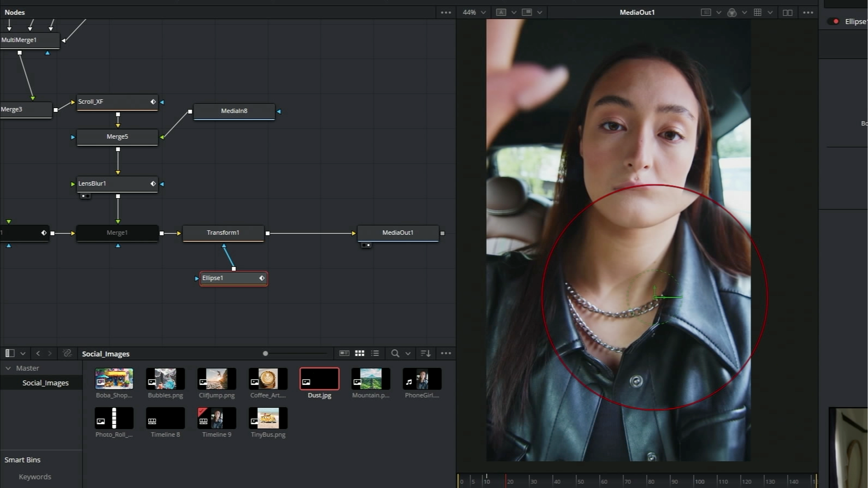Viewport: 868px width, 488px height.
Task: Click the color channel icon in viewer
Action: click(x=732, y=12)
